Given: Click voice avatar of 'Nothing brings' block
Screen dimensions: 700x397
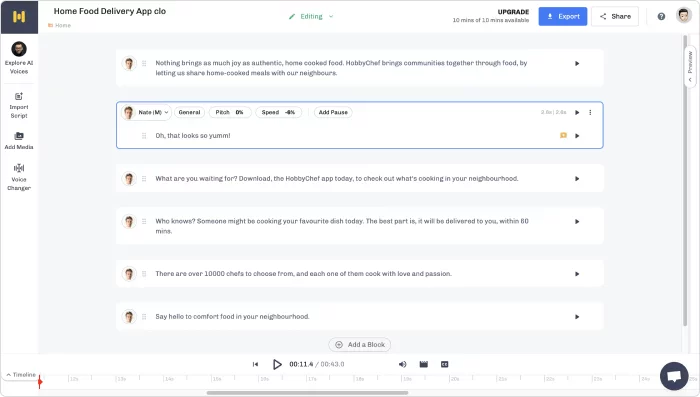Looking at the screenshot, I should coord(129,63).
